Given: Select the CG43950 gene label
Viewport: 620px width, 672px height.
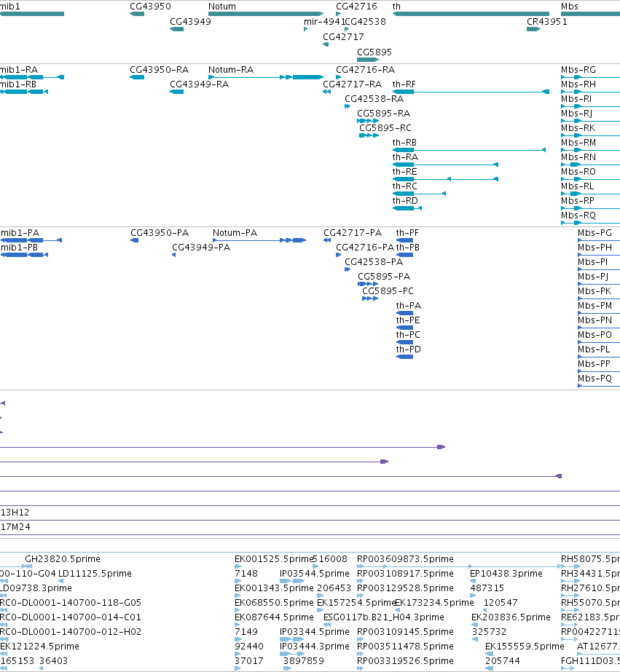Looking at the screenshot, I should (x=150, y=7).
